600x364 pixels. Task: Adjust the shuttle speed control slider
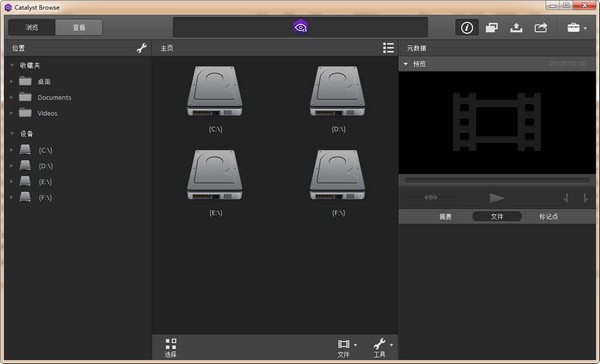(x=431, y=198)
